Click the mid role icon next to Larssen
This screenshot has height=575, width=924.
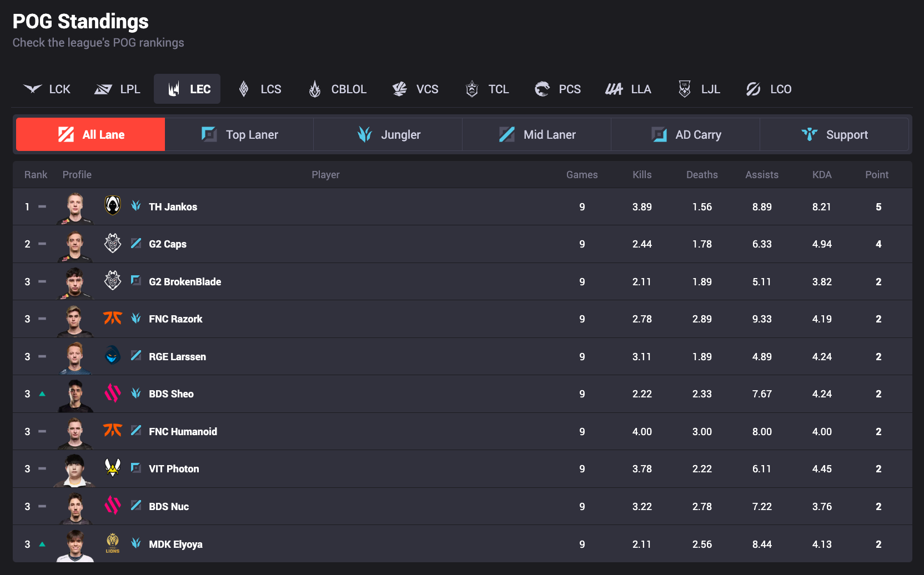(136, 355)
